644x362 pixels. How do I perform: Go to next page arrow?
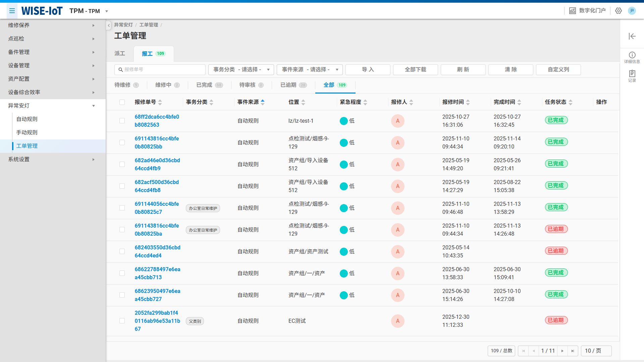[562, 351]
